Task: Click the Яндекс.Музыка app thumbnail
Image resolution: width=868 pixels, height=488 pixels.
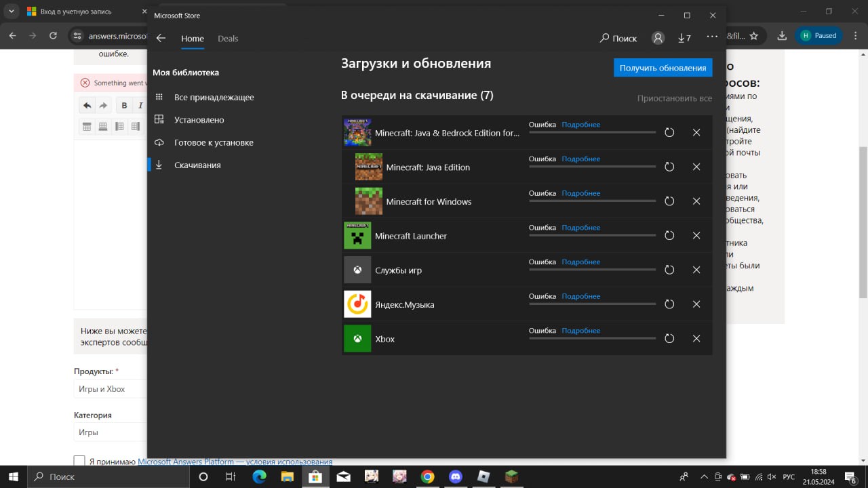Action: (357, 304)
